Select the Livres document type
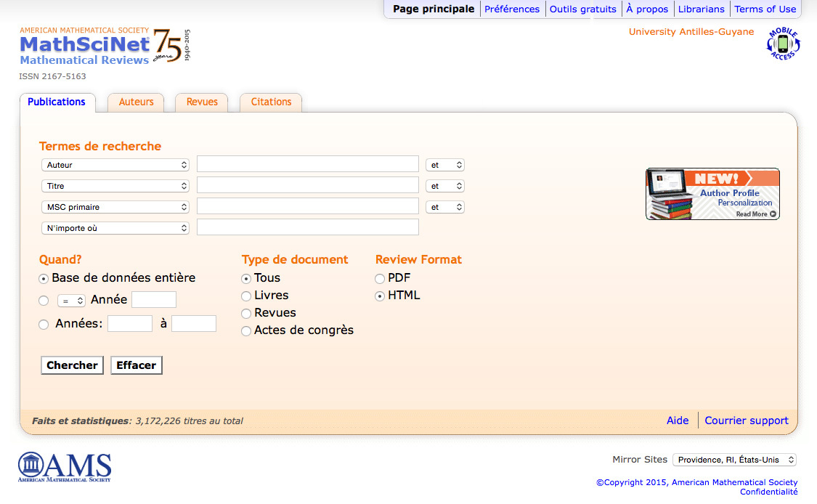The height and width of the screenshot is (504, 817). click(247, 296)
